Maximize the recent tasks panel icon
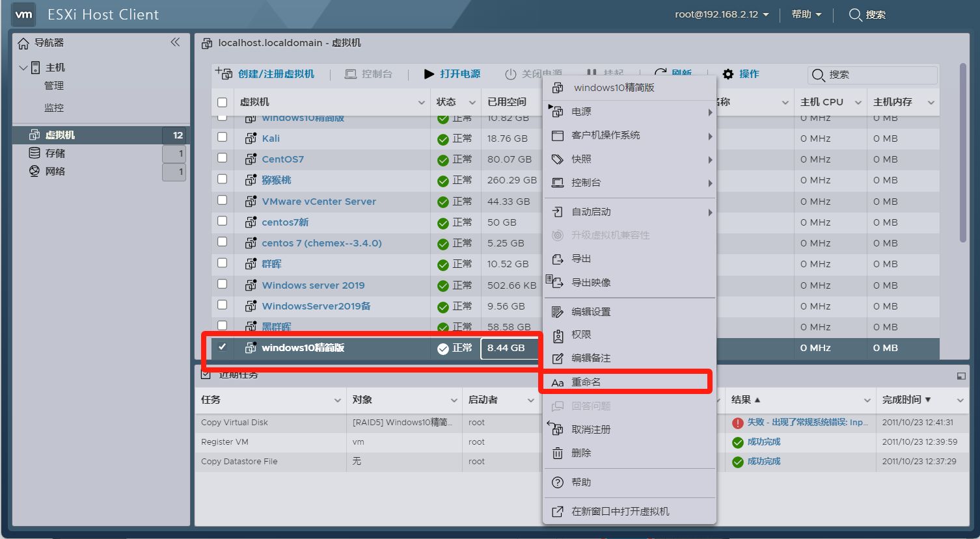The width and height of the screenshot is (980, 539). (960, 376)
